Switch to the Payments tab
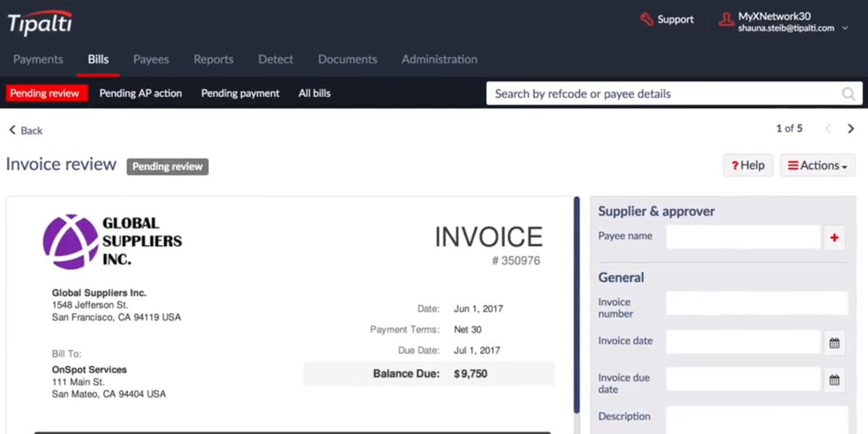This screenshot has width=868, height=434. coord(38,59)
